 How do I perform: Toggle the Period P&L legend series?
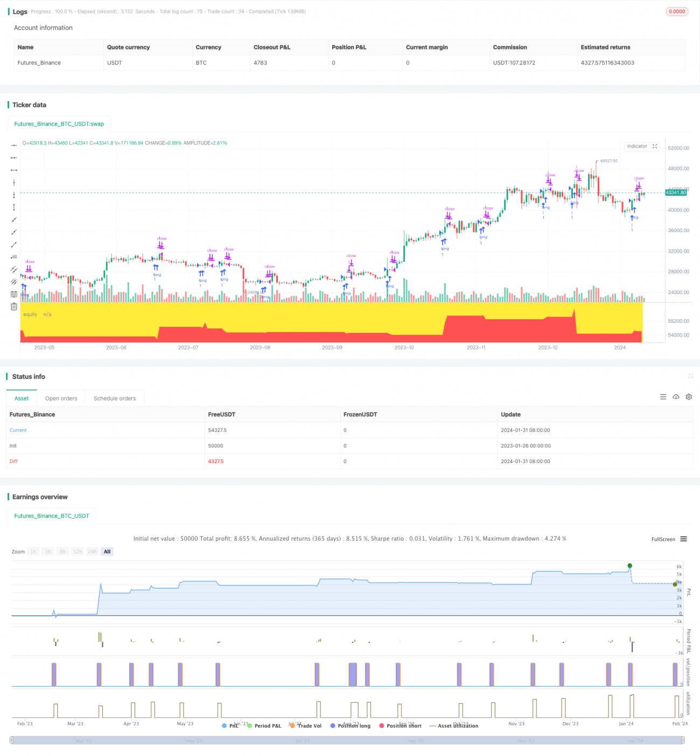(264, 726)
